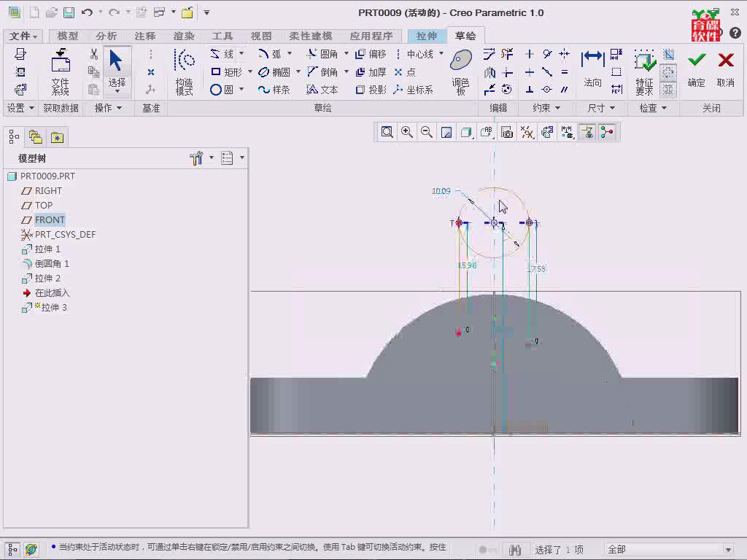
Task: Pick the Rectangle sketch tool
Action: click(x=226, y=72)
